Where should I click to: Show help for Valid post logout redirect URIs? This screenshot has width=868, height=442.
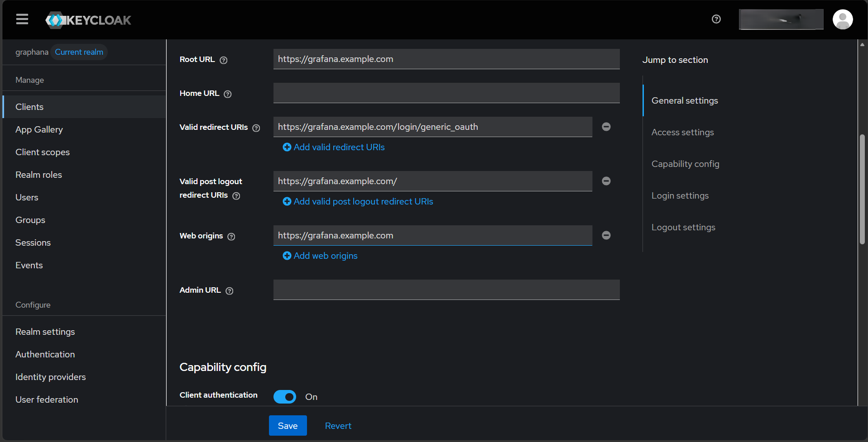tap(236, 196)
